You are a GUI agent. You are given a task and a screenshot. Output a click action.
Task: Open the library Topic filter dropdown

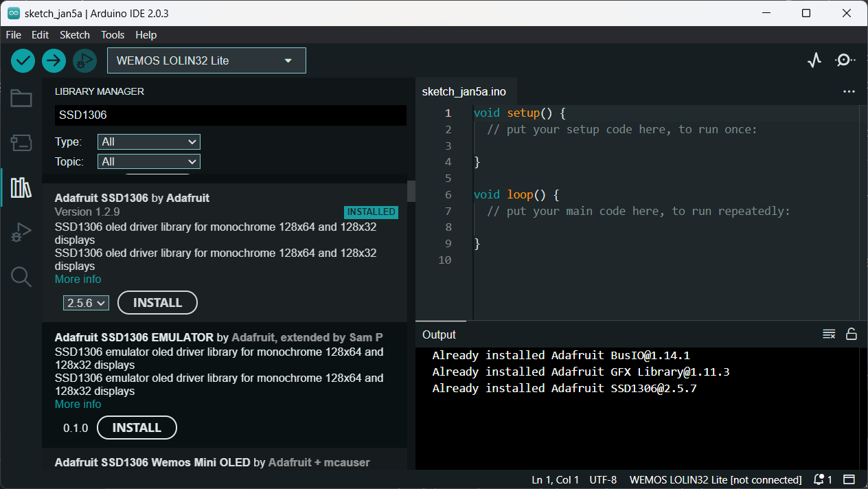click(149, 162)
